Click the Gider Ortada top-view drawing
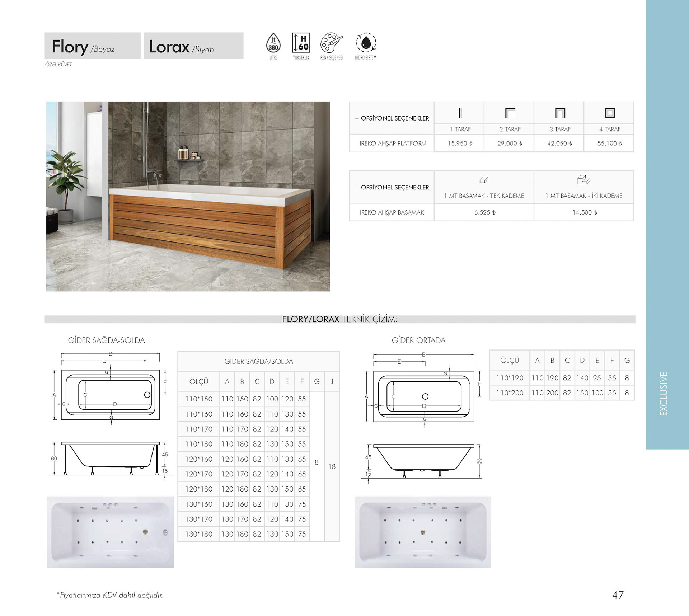The width and height of the screenshot is (689, 616). pyautogui.click(x=423, y=396)
